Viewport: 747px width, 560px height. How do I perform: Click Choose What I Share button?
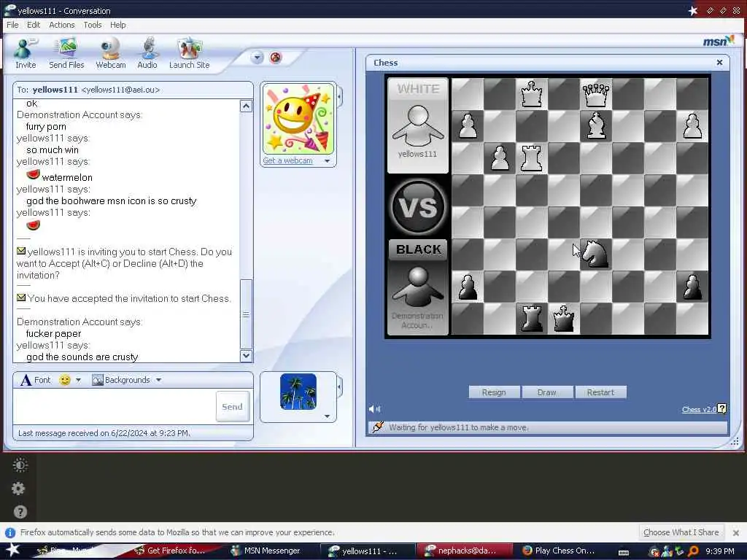[x=681, y=532]
